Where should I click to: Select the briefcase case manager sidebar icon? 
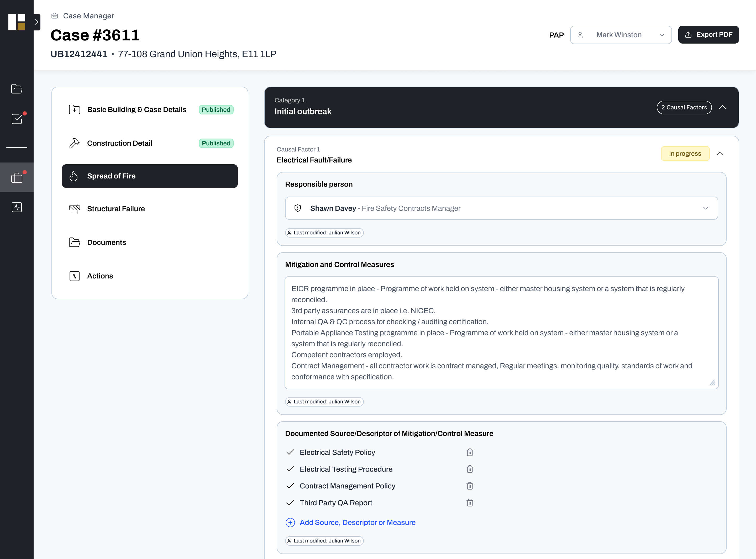17,177
